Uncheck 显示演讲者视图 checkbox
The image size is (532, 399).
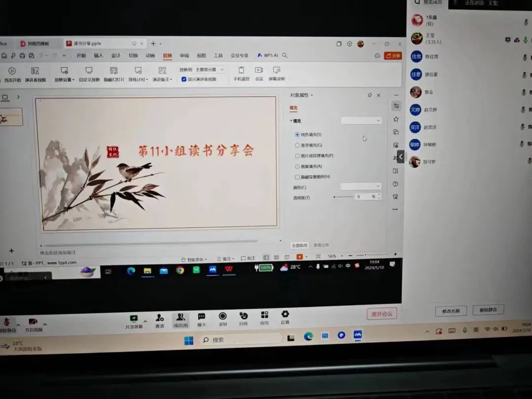(184, 79)
